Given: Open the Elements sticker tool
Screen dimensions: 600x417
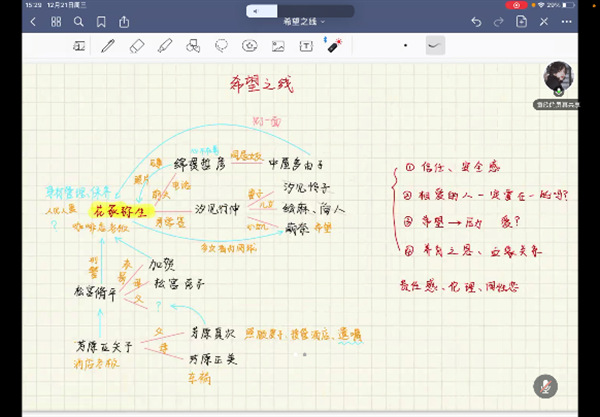Looking at the screenshot, I should click(x=249, y=46).
